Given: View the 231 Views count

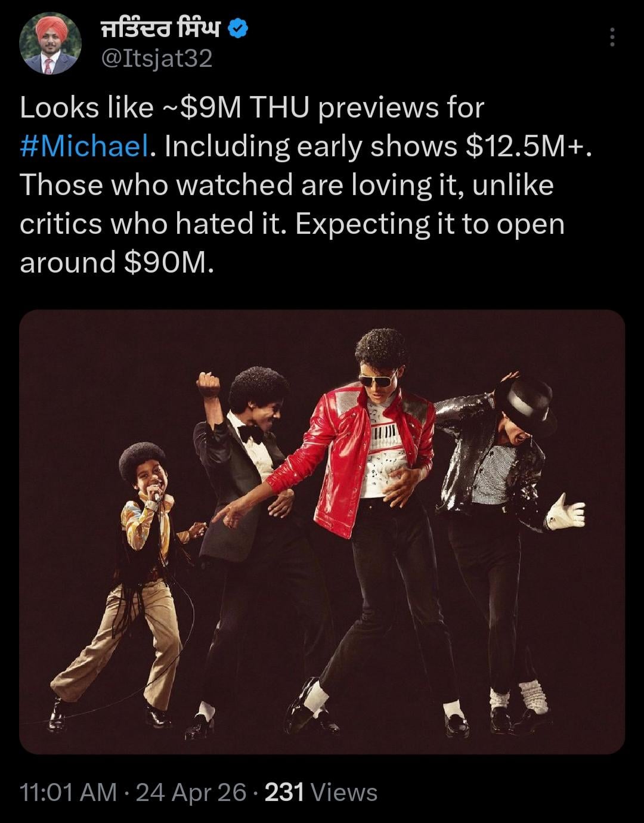Looking at the screenshot, I should click(321, 792).
